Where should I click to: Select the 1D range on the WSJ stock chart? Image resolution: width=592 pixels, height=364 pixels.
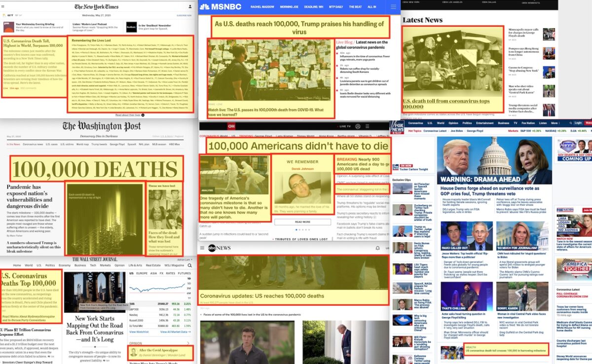tap(189, 279)
